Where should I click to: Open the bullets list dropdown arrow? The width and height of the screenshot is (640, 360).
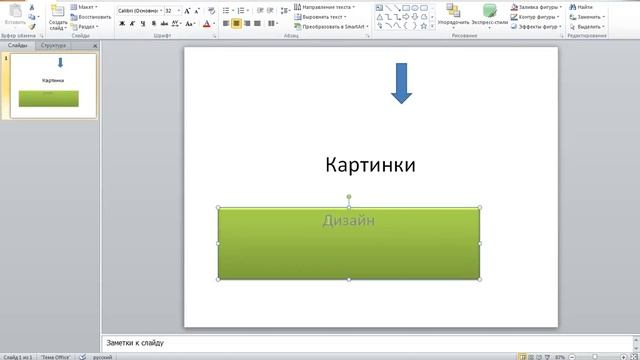click(233, 11)
